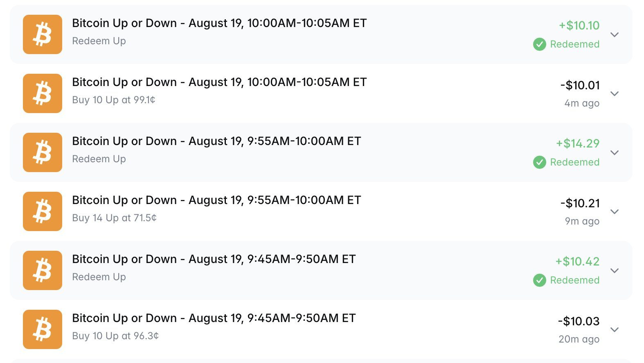
Task: Click green check icon next to +$10.10 Redeemed
Action: click(540, 44)
